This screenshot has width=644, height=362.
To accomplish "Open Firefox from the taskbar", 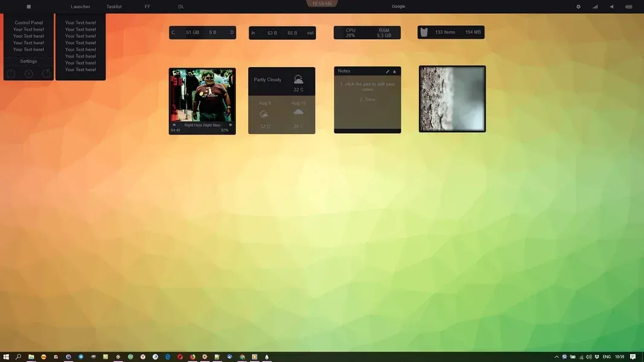I will pyautogui.click(x=192, y=357).
